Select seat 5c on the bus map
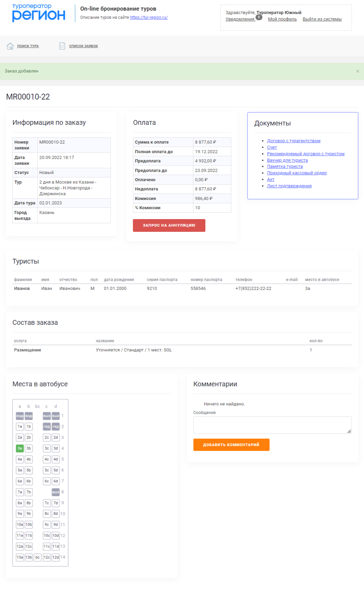This screenshot has height=591, width=364. click(x=47, y=470)
